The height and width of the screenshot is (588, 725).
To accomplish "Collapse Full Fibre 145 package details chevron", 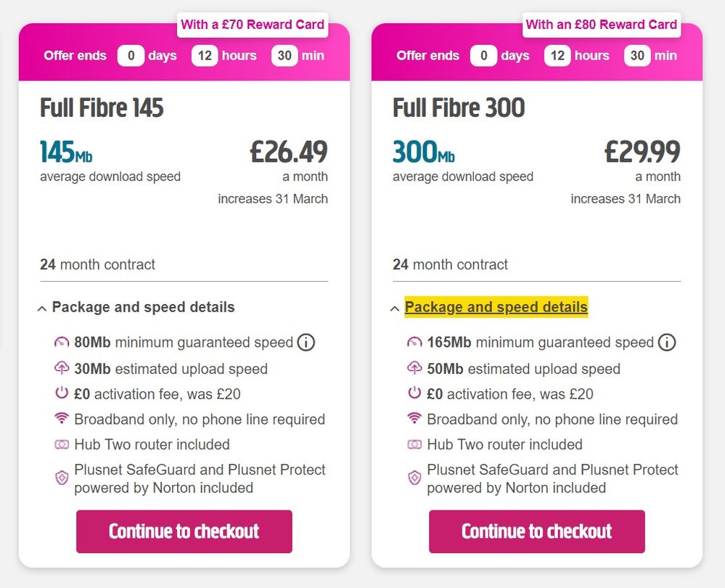I will (x=42, y=309).
